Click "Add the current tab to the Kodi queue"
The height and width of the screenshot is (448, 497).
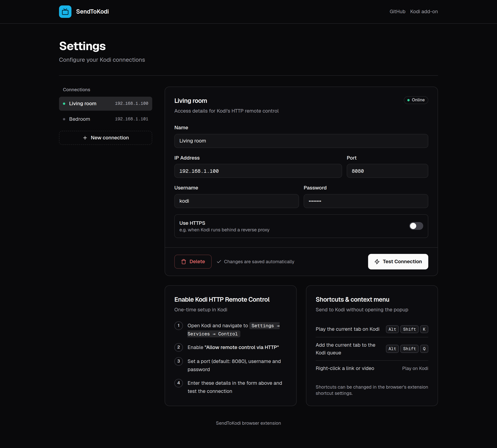[345, 349]
